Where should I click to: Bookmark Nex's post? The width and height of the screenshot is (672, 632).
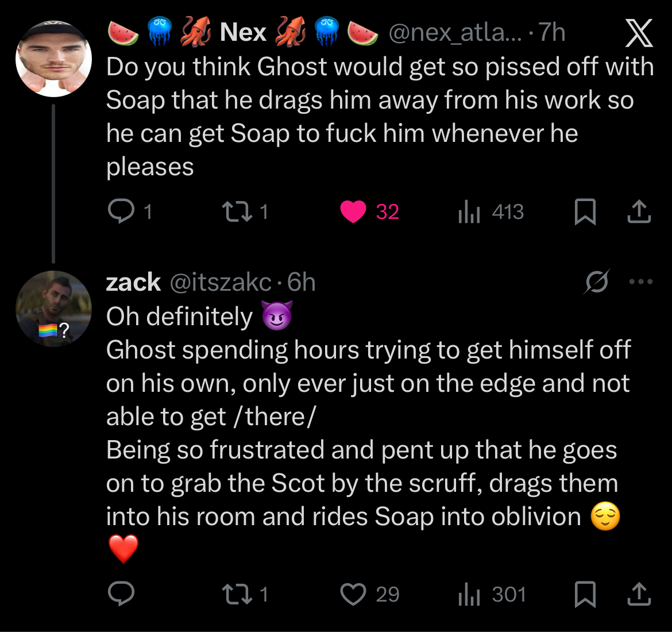[585, 212]
